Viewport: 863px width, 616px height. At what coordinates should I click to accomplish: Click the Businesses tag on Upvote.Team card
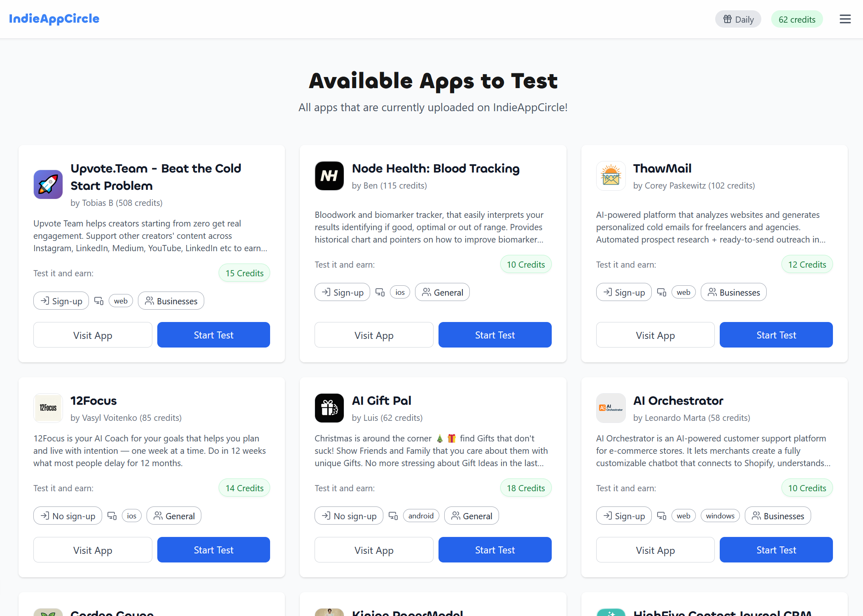pos(171,301)
